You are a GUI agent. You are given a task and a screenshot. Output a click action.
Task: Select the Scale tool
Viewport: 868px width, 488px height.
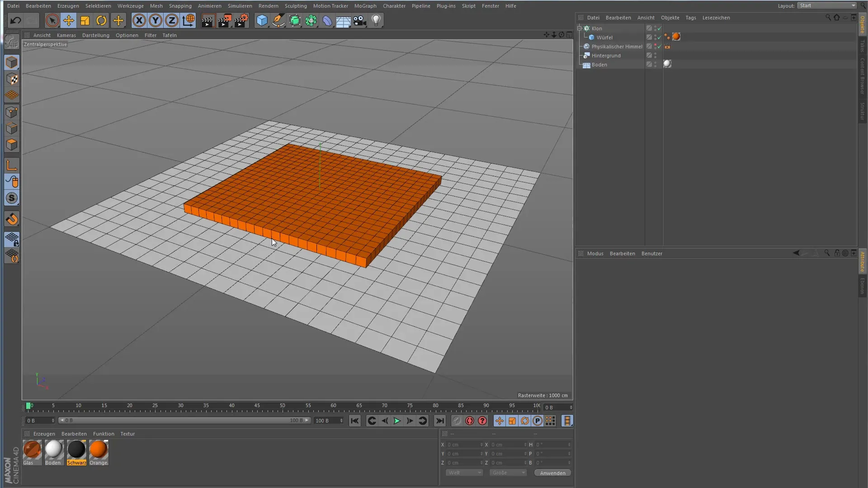(85, 20)
